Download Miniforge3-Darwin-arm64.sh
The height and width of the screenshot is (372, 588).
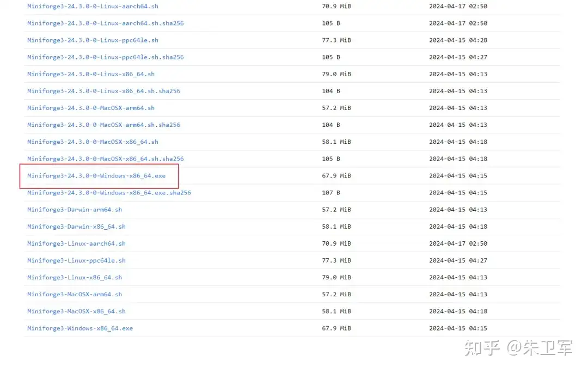(75, 210)
